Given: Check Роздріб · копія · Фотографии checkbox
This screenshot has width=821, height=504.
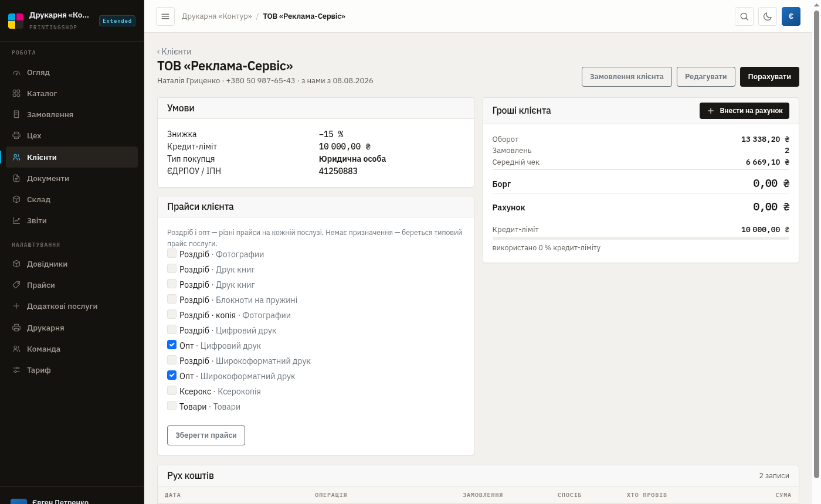Looking at the screenshot, I should click(x=172, y=315).
